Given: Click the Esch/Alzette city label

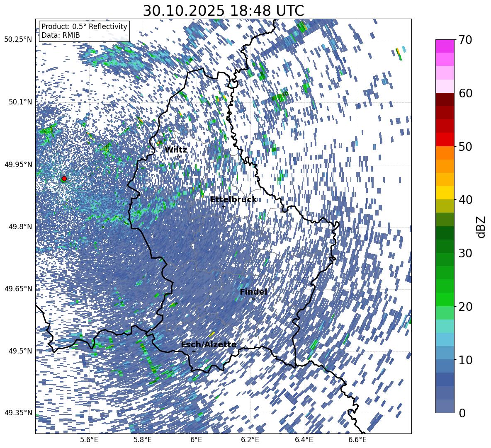Looking at the screenshot, I should pyautogui.click(x=209, y=344).
